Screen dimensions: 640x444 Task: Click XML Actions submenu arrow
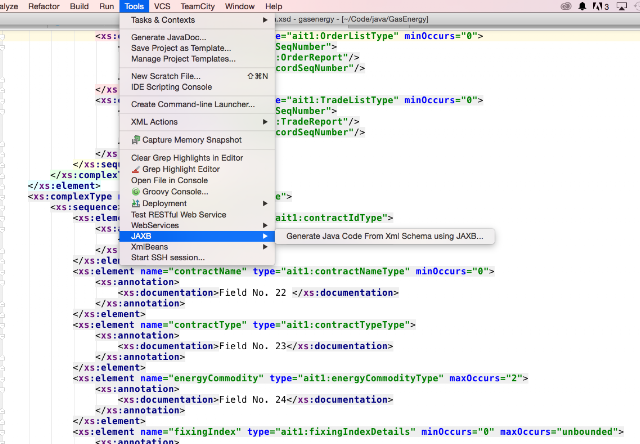(265, 122)
